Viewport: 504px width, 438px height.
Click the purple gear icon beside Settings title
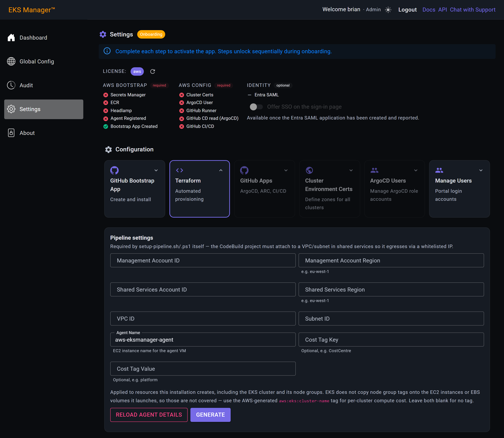click(103, 34)
